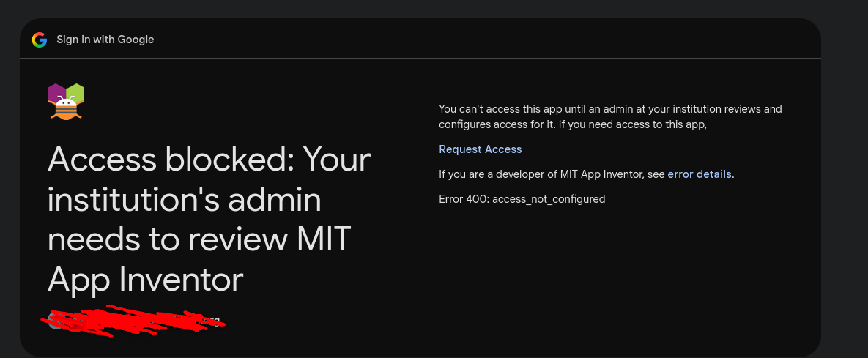
Task: Click the Error 400 access_not_configured text
Action: tap(522, 199)
